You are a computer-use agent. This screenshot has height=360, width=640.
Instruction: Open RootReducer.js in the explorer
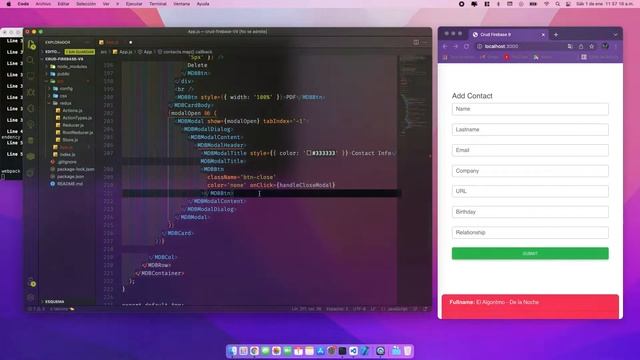tap(78, 133)
